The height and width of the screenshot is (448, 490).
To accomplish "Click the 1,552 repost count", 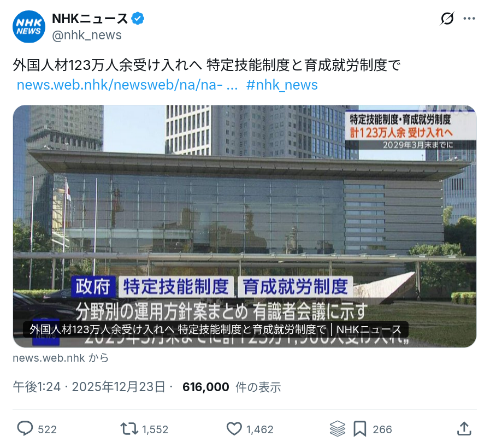I will pos(155,429).
